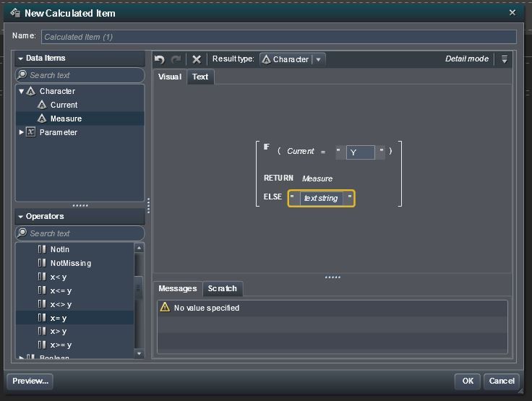Click the New Calculated Item title icon
The image size is (532, 401).
point(15,13)
